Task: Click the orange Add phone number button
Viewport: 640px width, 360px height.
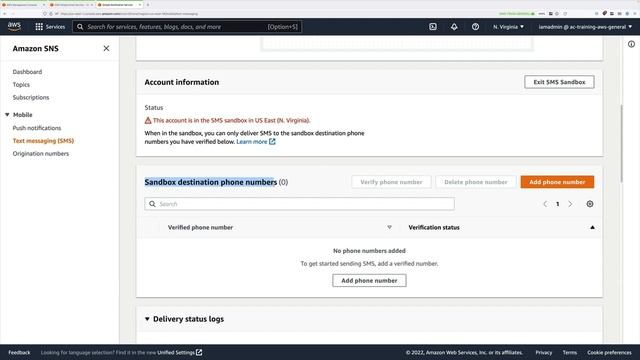Action: [557, 182]
